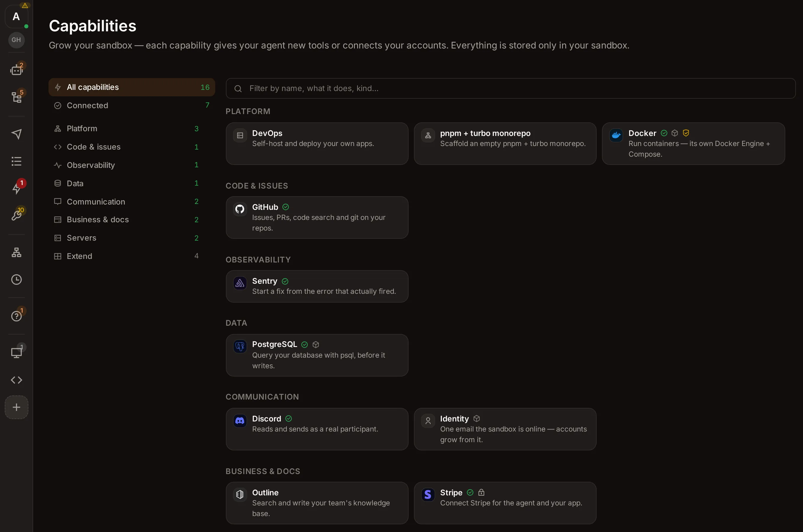This screenshot has width=803, height=532.
Task: Open the list icon in the sidebar
Action: [16, 161]
